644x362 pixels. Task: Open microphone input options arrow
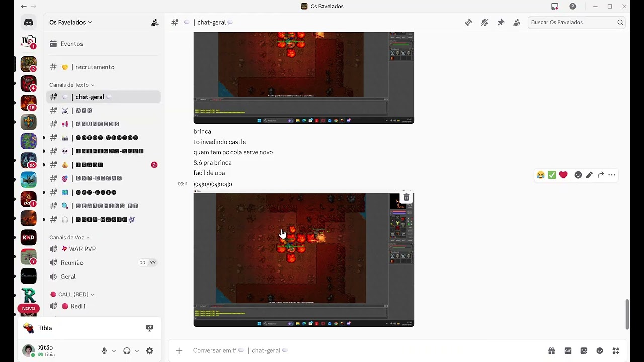114,351
